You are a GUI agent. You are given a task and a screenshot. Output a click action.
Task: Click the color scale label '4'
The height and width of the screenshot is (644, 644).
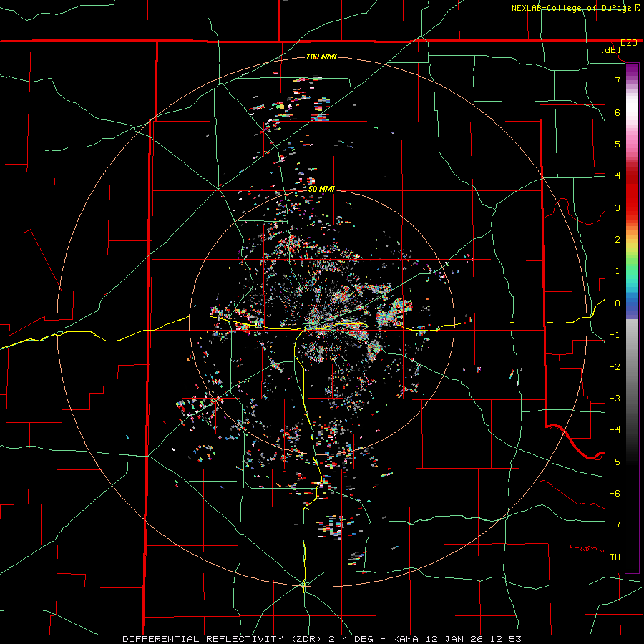(x=618, y=176)
